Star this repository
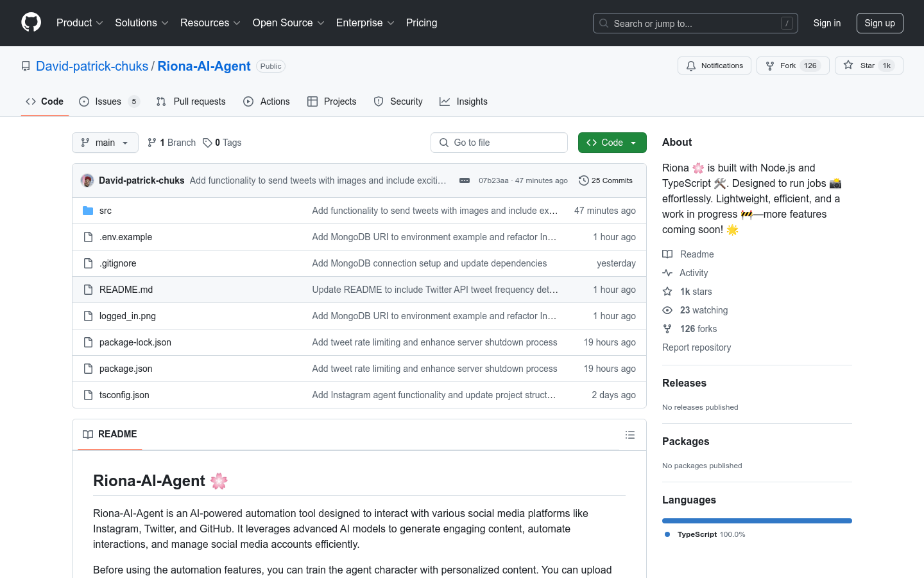Image resolution: width=924 pixels, height=578 pixels. tap(869, 66)
